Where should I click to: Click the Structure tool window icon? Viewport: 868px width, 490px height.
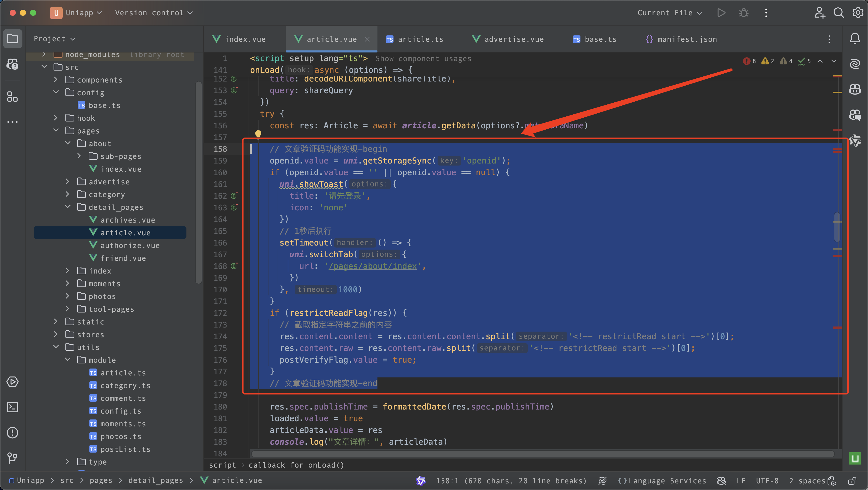[x=12, y=97]
